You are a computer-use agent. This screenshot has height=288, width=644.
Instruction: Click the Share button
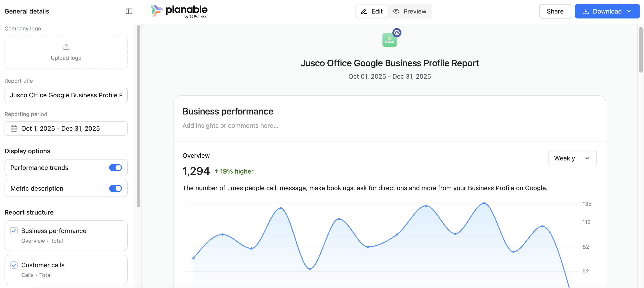point(555,11)
